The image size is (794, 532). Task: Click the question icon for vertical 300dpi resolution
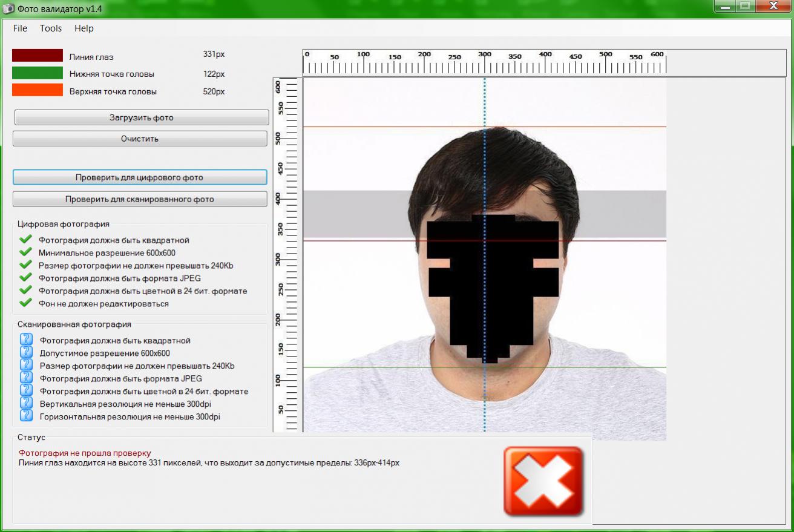click(x=26, y=404)
